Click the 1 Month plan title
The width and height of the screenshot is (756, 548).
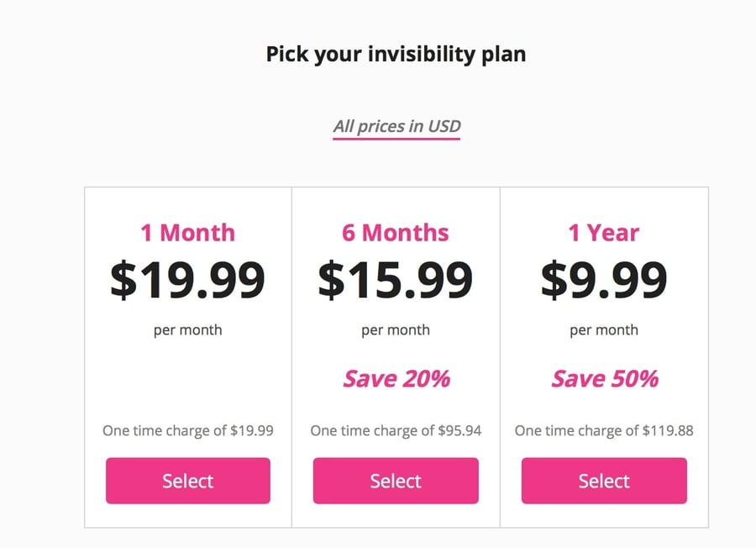[187, 233]
